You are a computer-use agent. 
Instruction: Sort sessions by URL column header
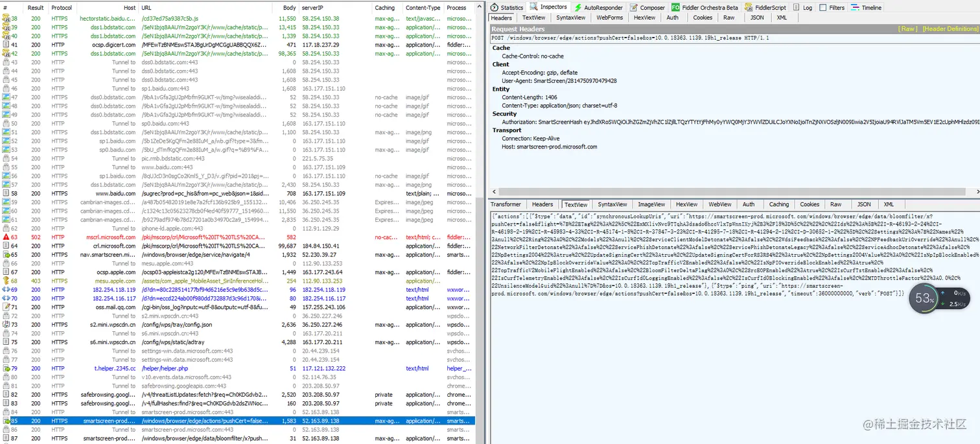(x=204, y=8)
